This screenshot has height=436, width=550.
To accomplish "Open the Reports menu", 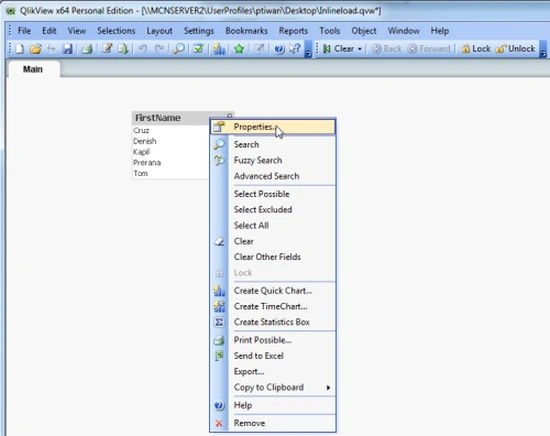I will (293, 31).
